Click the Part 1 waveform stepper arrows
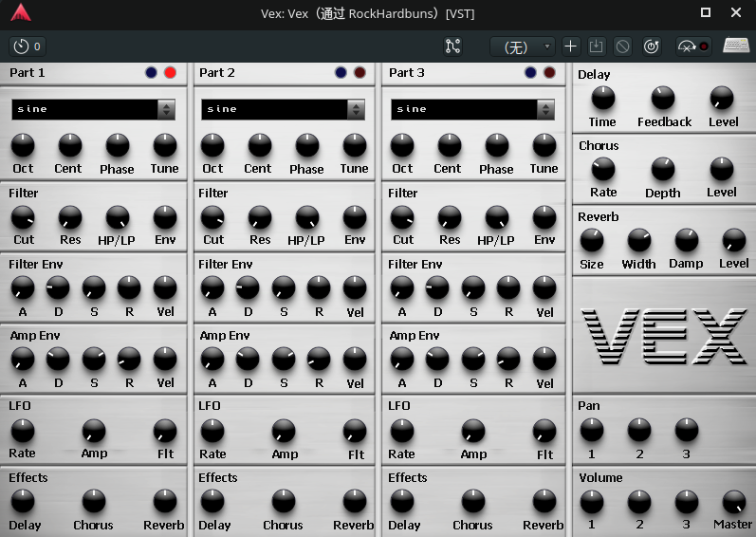The height and width of the screenshot is (537, 756). click(166, 109)
